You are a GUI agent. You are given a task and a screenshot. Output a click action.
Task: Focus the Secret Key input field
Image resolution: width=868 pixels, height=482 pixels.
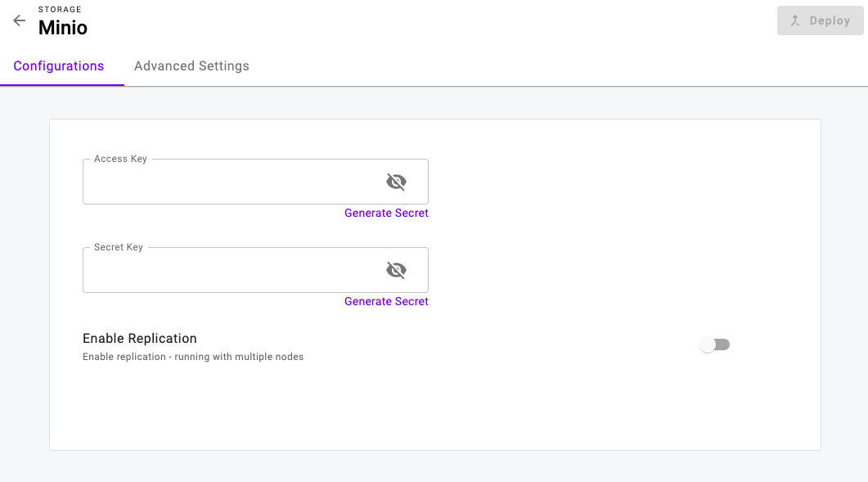(x=232, y=270)
